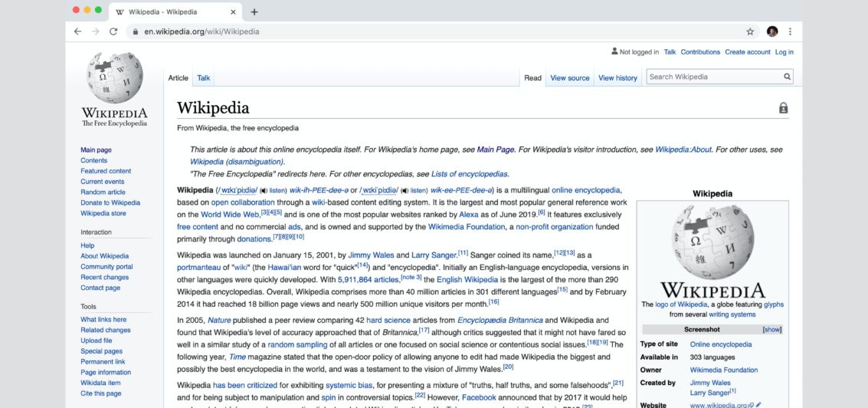This screenshot has height=408, width=868.
Task: Click the Create account link
Action: point(747,52)
